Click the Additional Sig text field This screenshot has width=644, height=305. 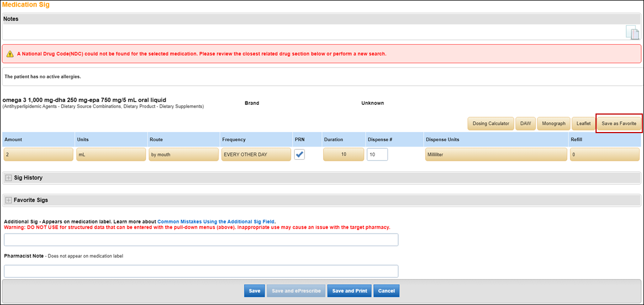pyautogui.click(x=201, y=240)
